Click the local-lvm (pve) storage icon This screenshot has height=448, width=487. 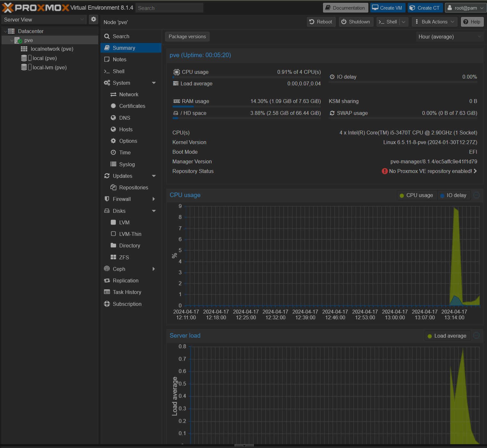pos(24,67)
